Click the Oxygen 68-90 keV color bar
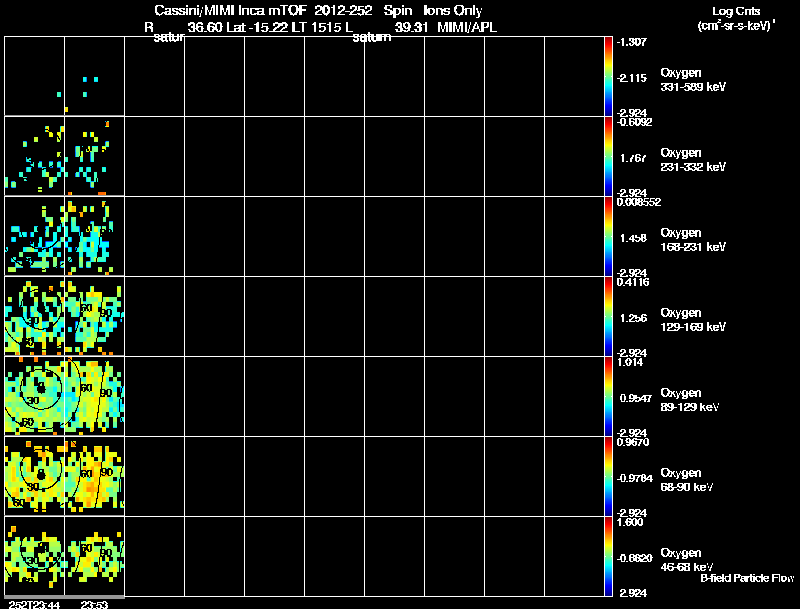Viewport: 800px width, 609px height. pyautogui.click(x=608, y=476)
